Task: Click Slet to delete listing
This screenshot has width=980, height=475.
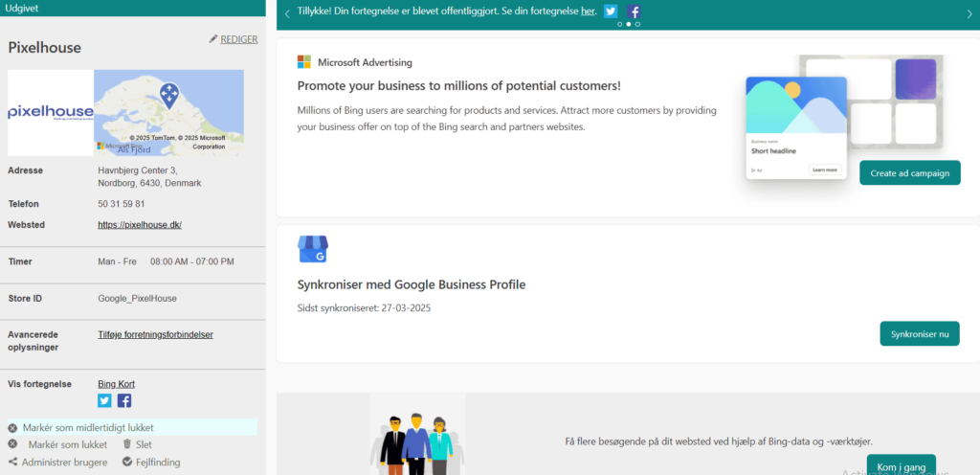Action: 144,445
